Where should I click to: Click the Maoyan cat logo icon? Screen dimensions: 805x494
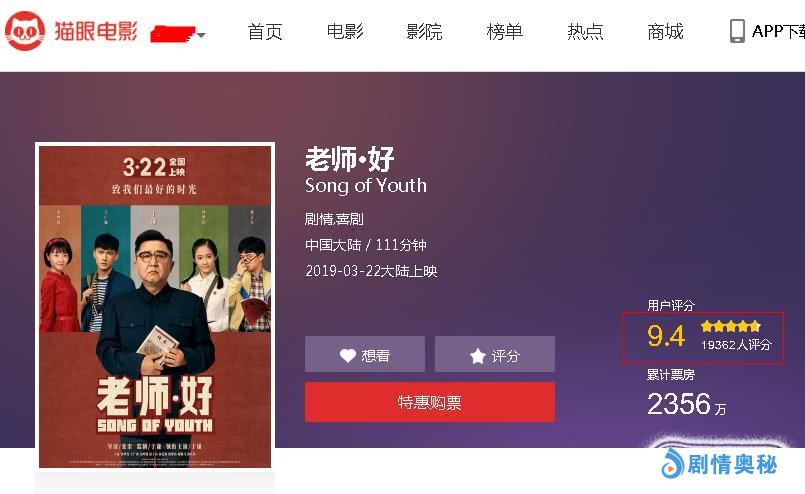(25, 31)
